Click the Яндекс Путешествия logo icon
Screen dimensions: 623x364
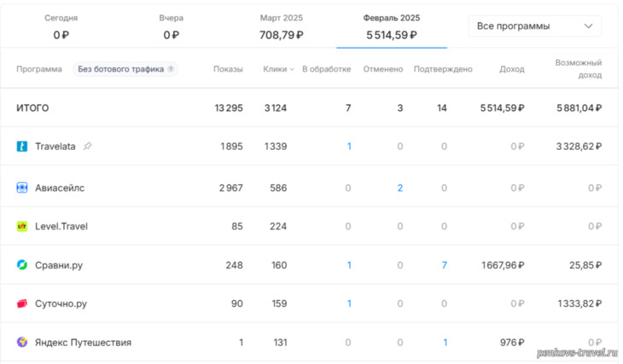click(x=22, y=342)
